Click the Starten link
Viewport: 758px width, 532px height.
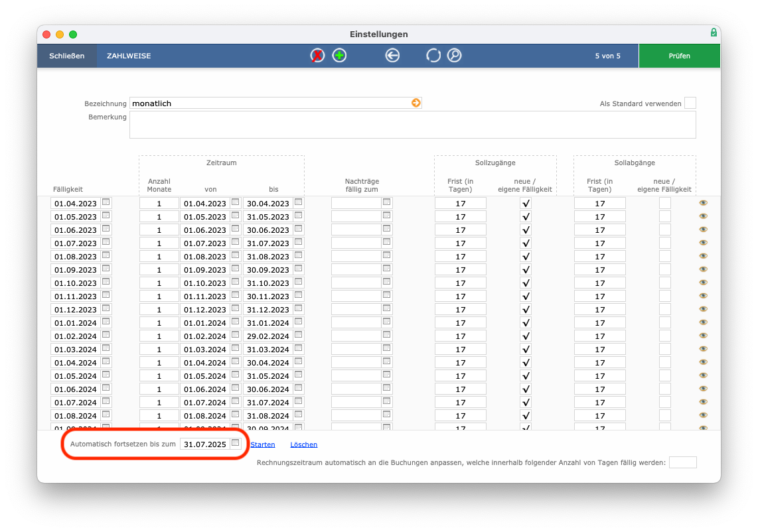(x=262, y=444)
